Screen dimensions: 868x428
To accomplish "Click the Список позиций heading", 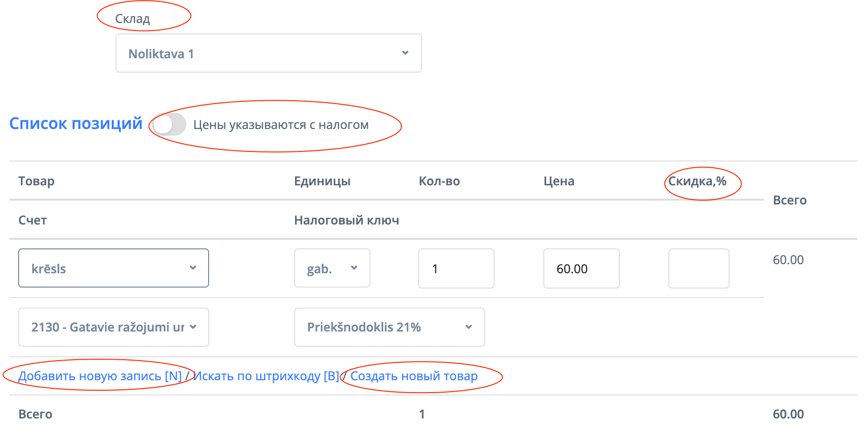I will coord(76,124).
